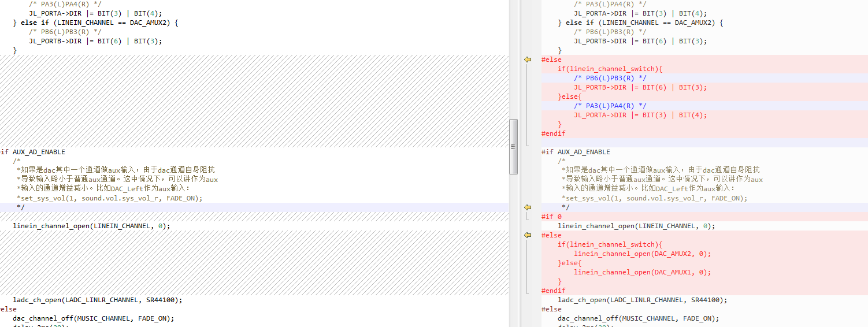Click 'if AUX_AD_ENABLE' in the left pane
Image resolution: width=868 pixels, height=327 pixels.
tap(32, 152)
